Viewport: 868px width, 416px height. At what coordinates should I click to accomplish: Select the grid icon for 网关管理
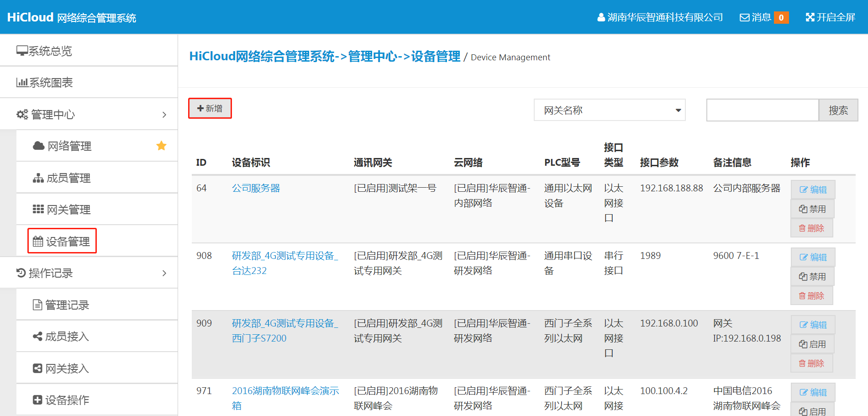37,209
